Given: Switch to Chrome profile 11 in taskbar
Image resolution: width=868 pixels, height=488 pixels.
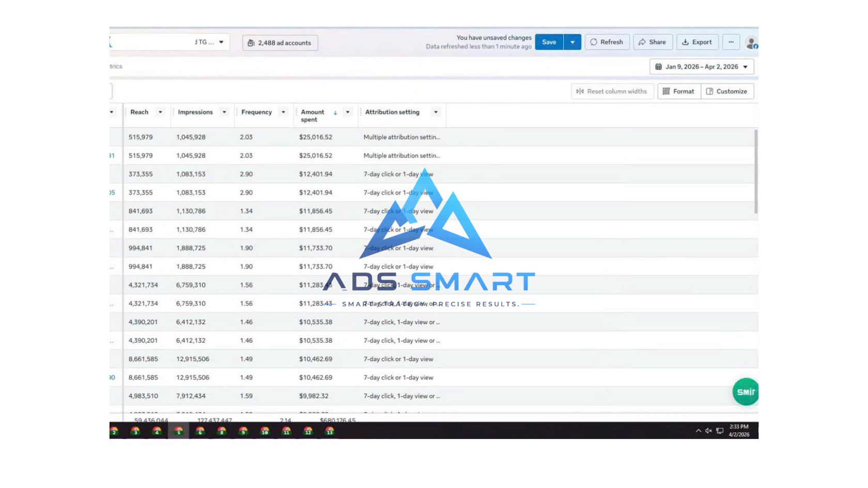Looking at the screenshot, I should [x=287, y=431].
